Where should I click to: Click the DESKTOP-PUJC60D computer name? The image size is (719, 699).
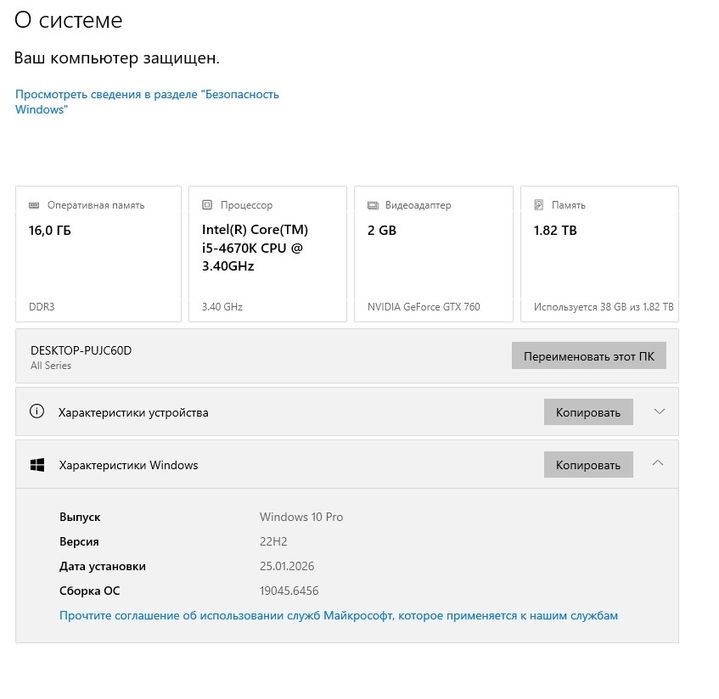pyautogui.click(x=81, y=351)
